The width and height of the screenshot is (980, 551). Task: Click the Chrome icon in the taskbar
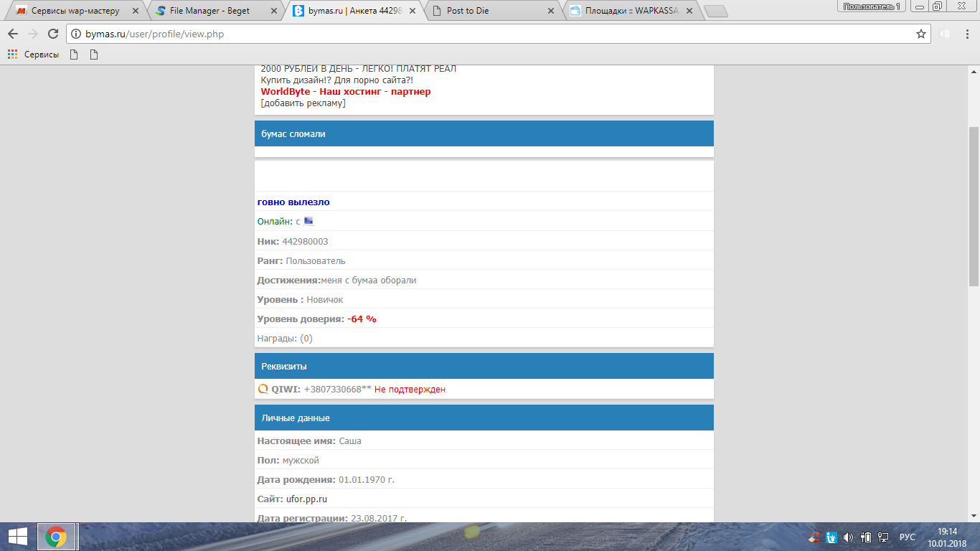click(57, 537)
